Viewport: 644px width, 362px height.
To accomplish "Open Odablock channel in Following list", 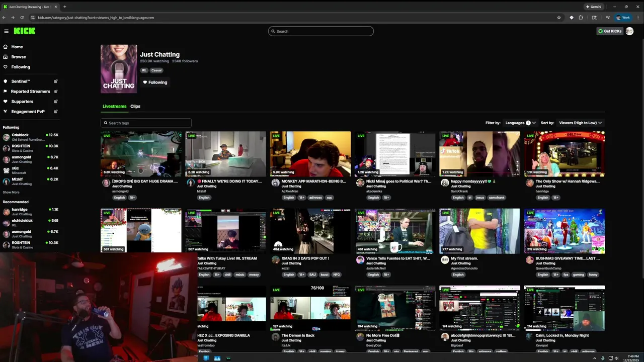I will 30,137.
